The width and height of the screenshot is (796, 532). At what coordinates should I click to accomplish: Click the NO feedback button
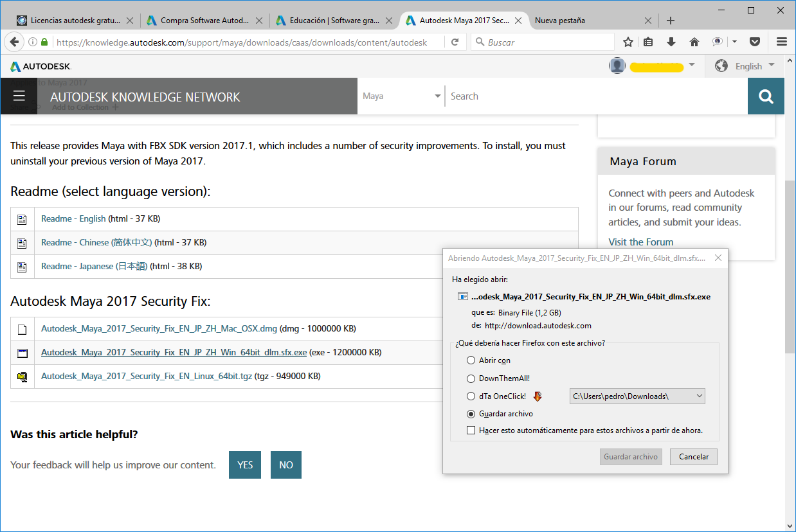(x=286, y=465)
